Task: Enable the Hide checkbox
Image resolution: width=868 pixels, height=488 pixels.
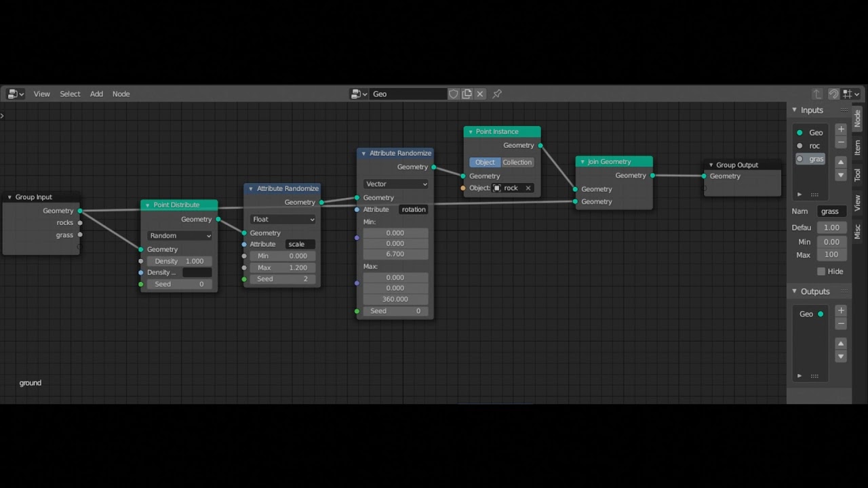Action: (x=821, y=271)
